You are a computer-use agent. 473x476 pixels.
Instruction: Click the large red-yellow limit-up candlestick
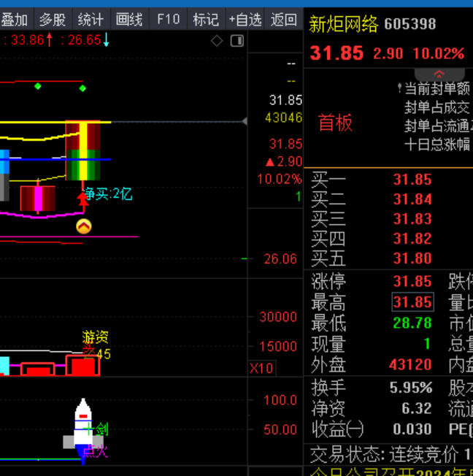point(83,150)
